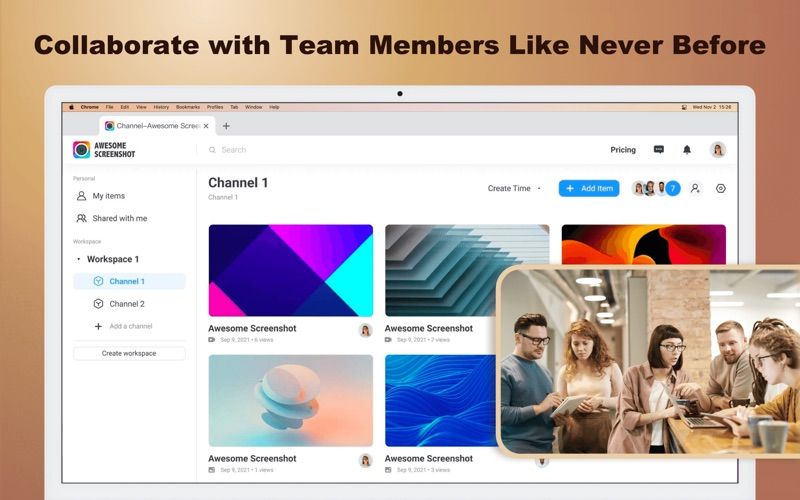
Task: Open the user profile avatar in header
Action: (717, 149)
